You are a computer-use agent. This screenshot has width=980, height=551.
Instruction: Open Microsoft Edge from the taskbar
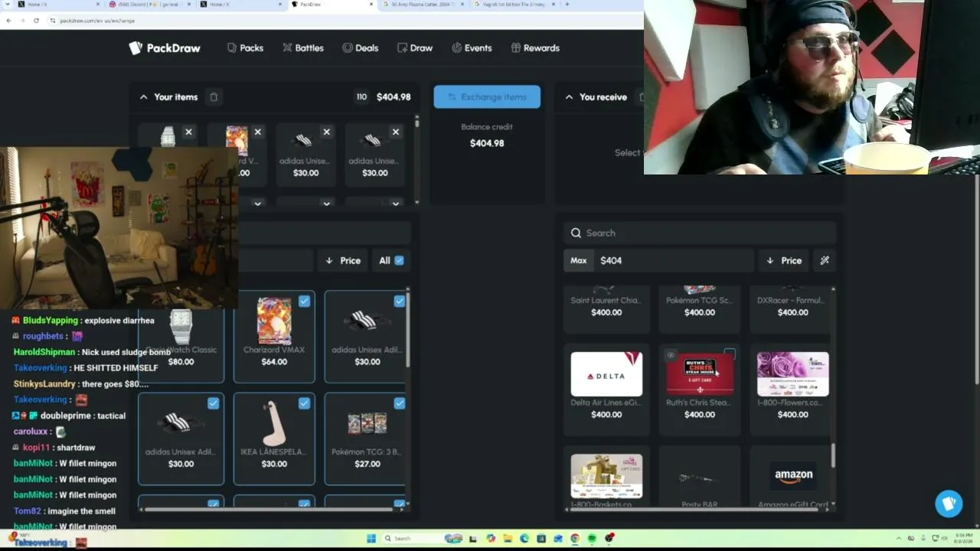pyautogui.click(x=524, y=539)
